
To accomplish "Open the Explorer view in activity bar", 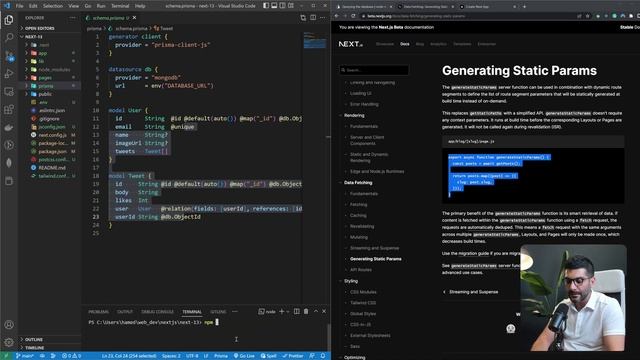I will click(9, 20).
